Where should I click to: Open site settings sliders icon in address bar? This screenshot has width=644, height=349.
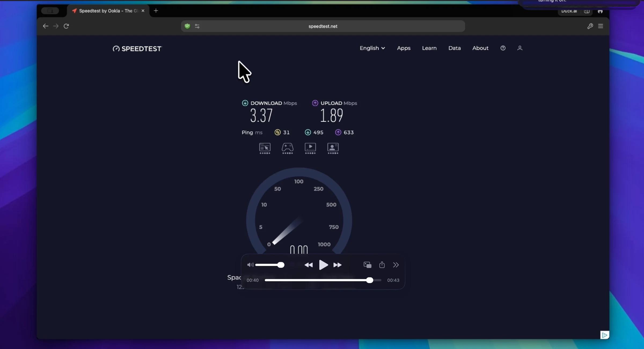[x=197, y=26]
